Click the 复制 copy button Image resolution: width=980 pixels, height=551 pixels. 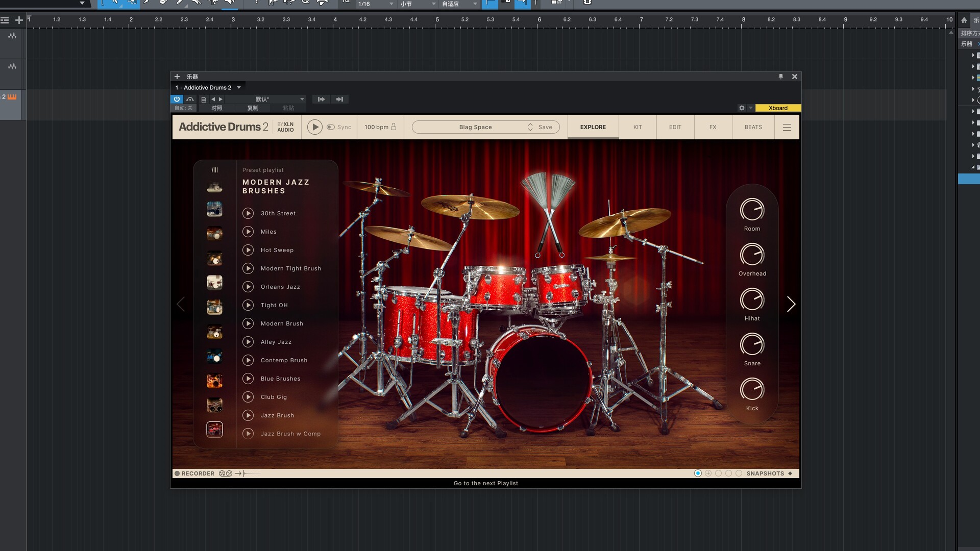(253, 108)
